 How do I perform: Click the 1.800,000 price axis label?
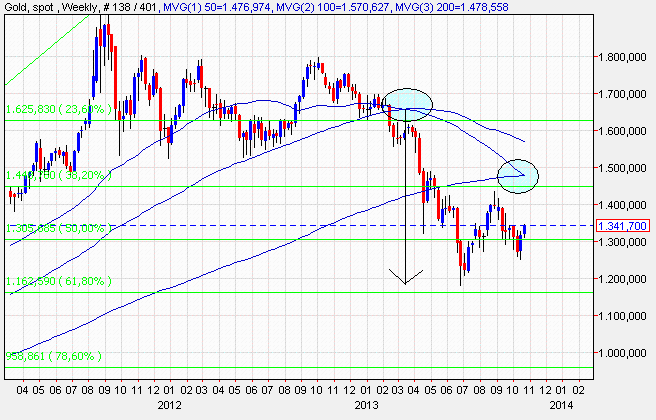(623, 57)
